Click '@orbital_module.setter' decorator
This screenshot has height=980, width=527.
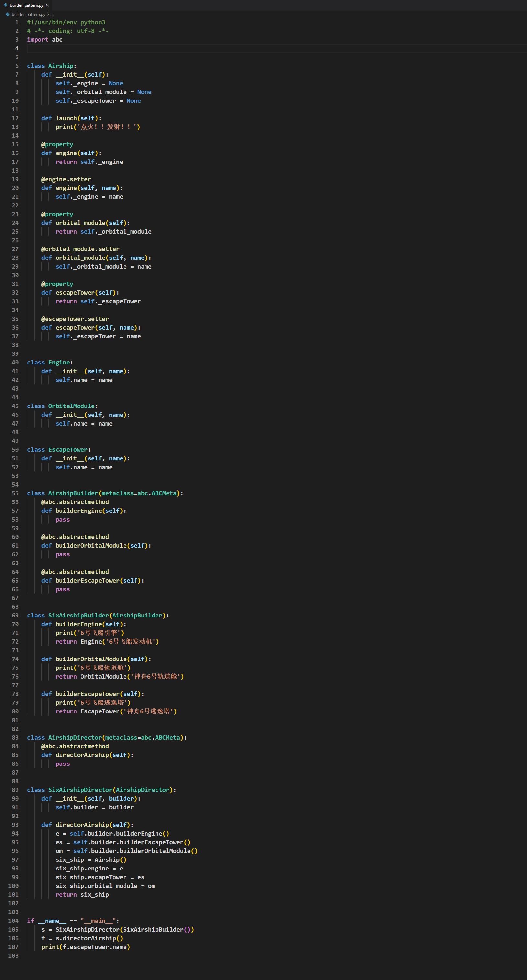click(81, 249)
